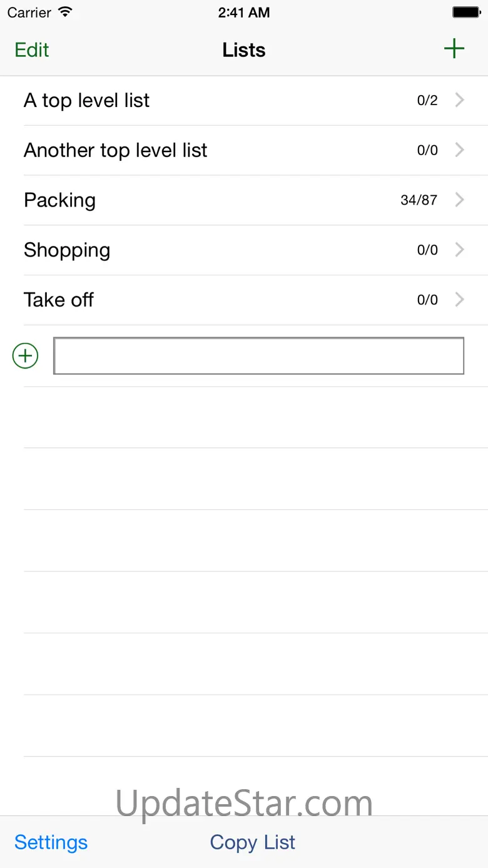This screenshot has width=488, height=868.
Task: Tap the Copy List button
Action: tap(252, 842)
